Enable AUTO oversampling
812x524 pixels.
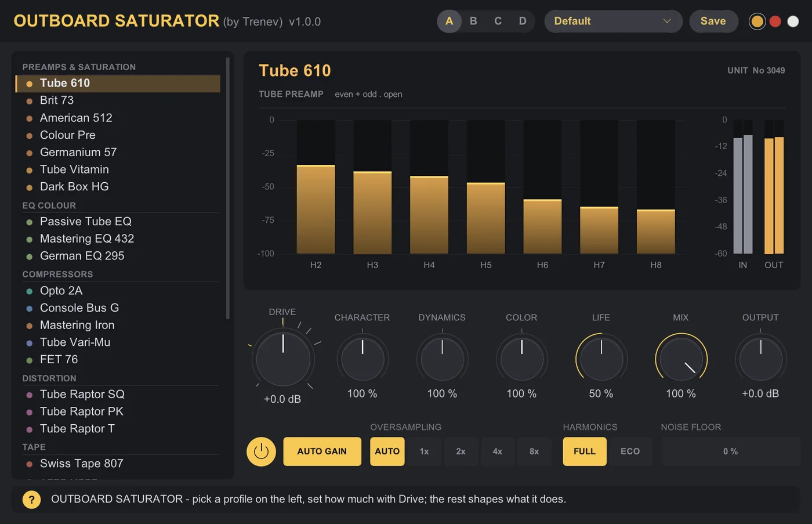pos(387,451)
